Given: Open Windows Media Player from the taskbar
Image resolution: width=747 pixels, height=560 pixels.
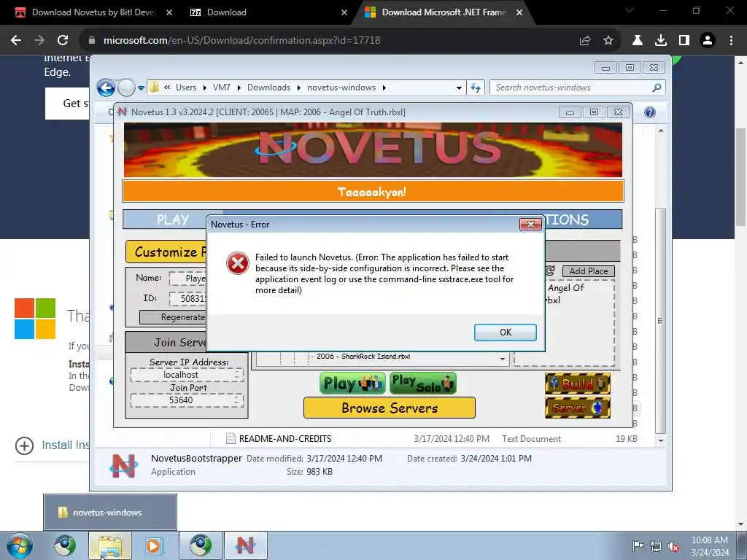Looking at the screenshot, I should [155, 545].
